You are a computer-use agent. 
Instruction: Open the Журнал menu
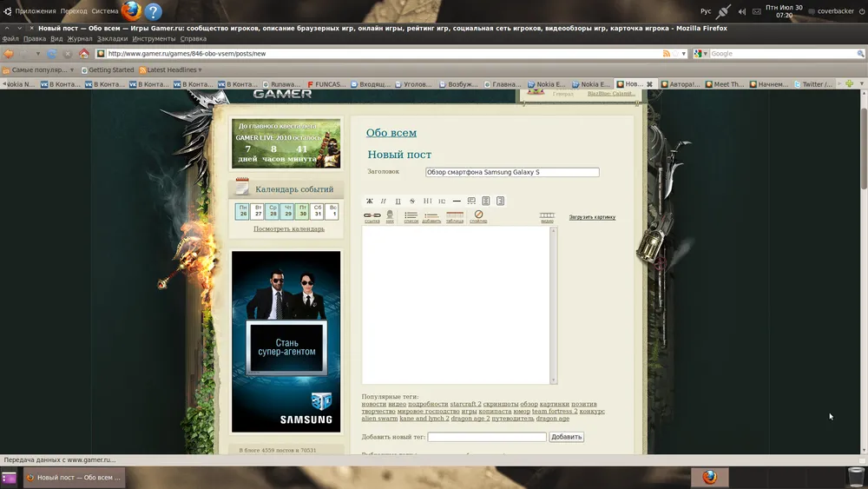point(80,39)
